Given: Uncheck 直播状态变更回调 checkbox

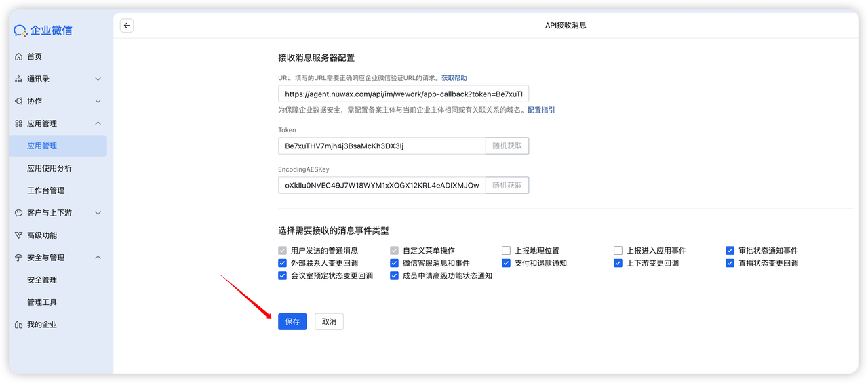Looking at the screenshot, I should coord(730,263).
